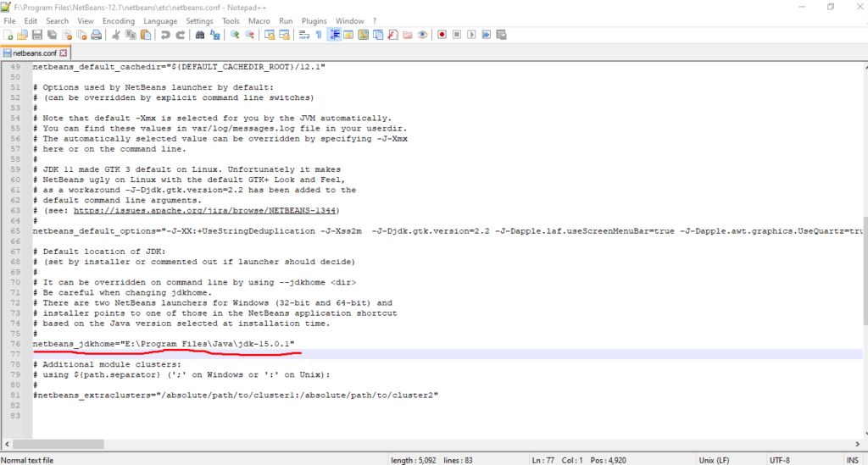Toggle Show All Characters pilcrow icon
868x465 pixels.
[x=318, y=35]
